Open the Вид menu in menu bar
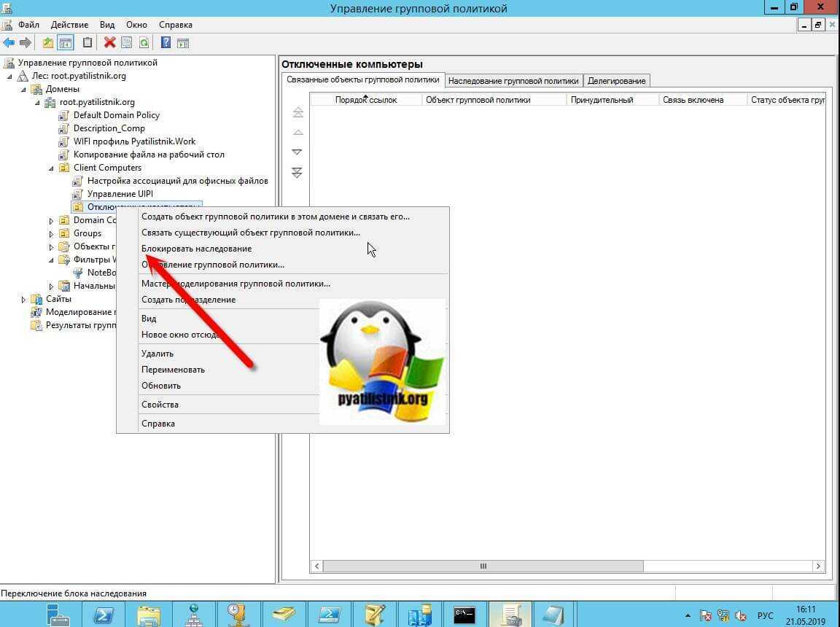Image resolution: width=840 pixels, height=627 pixels. pyautogui.click(x=107, y=25)
